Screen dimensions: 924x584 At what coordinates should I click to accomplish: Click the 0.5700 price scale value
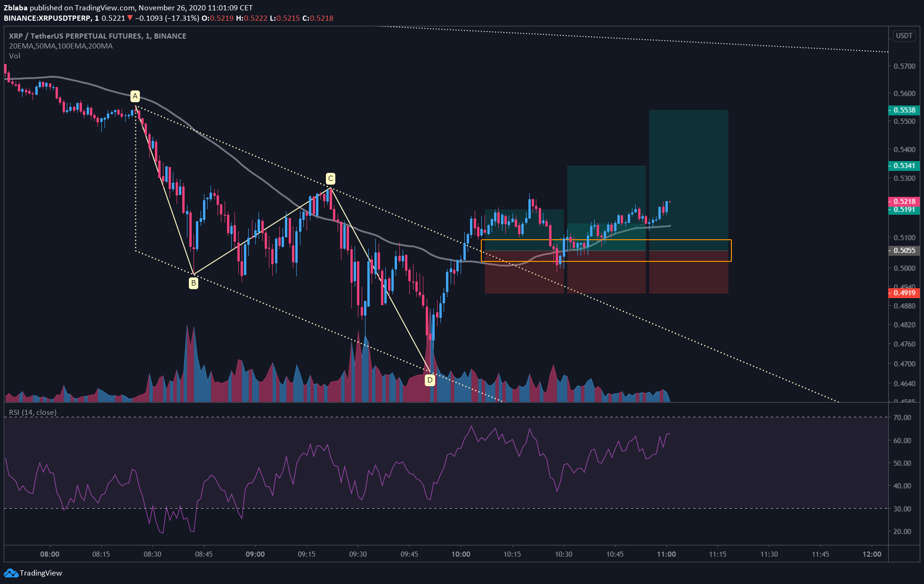click(x=905, y=66)
